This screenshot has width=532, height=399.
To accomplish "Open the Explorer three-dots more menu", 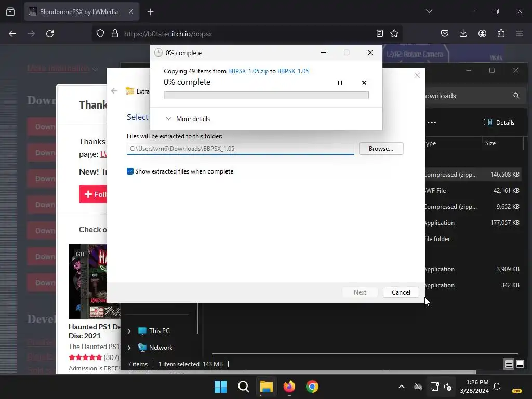I will click(432, 123).
